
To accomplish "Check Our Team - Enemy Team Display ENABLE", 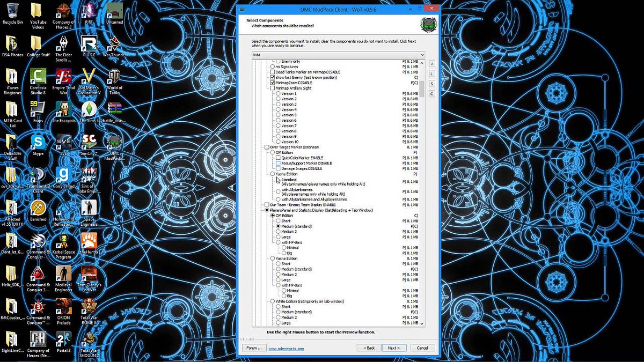I will pos(266,205).
